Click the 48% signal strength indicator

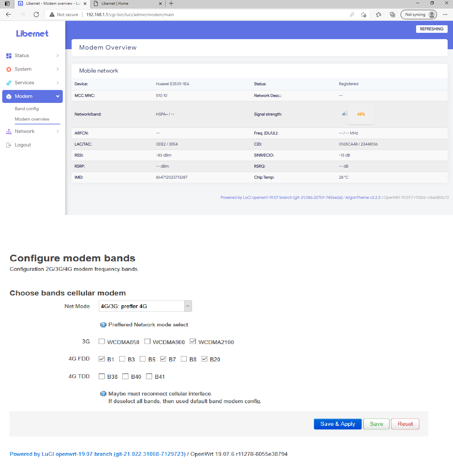[x=361, y=114]
